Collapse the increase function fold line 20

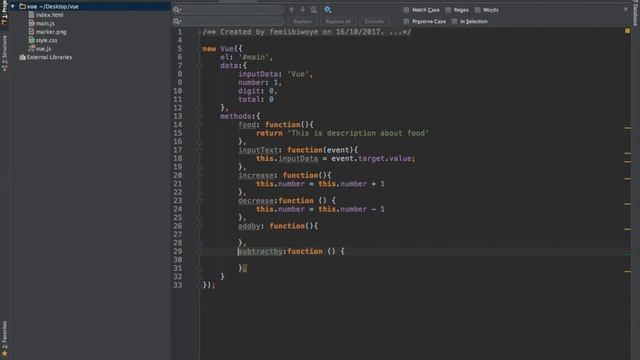coord(200,176)
